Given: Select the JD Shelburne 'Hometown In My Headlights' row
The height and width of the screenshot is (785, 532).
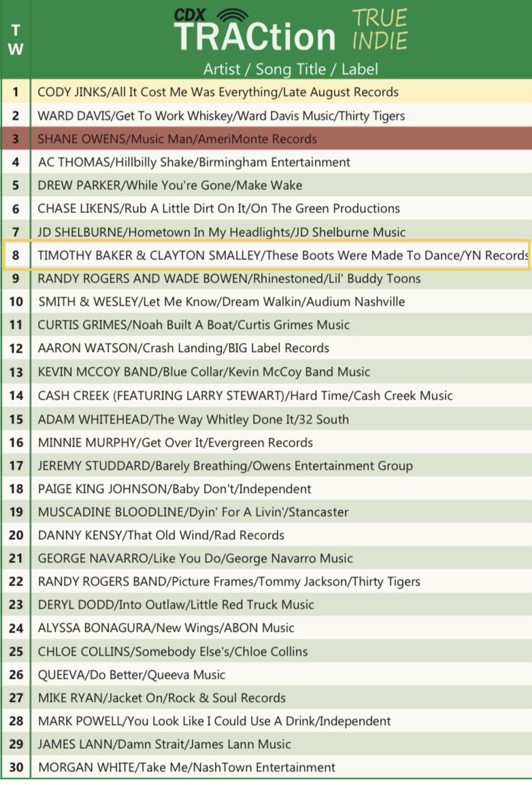Looking at the screenshot, I should [x=266, y=231].
